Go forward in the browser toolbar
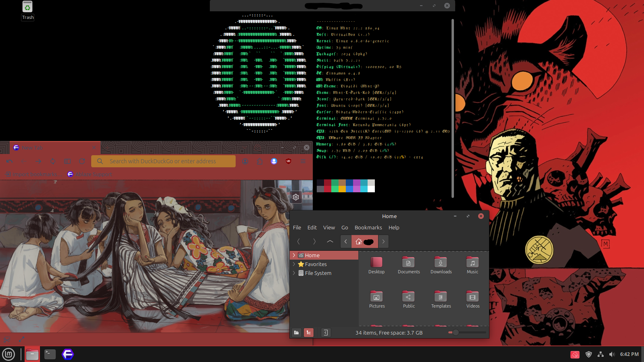Image resolution: width=644 pixels, height=362 pixels. 38,161
